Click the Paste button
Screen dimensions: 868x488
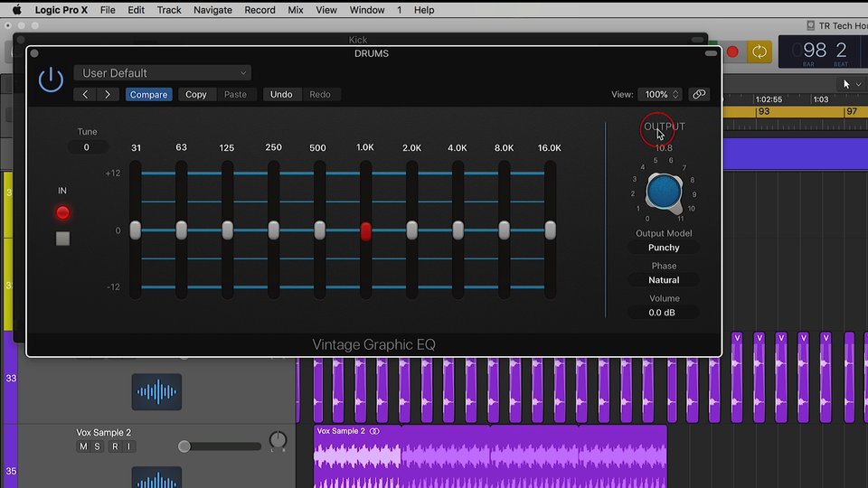coord(235,95)
